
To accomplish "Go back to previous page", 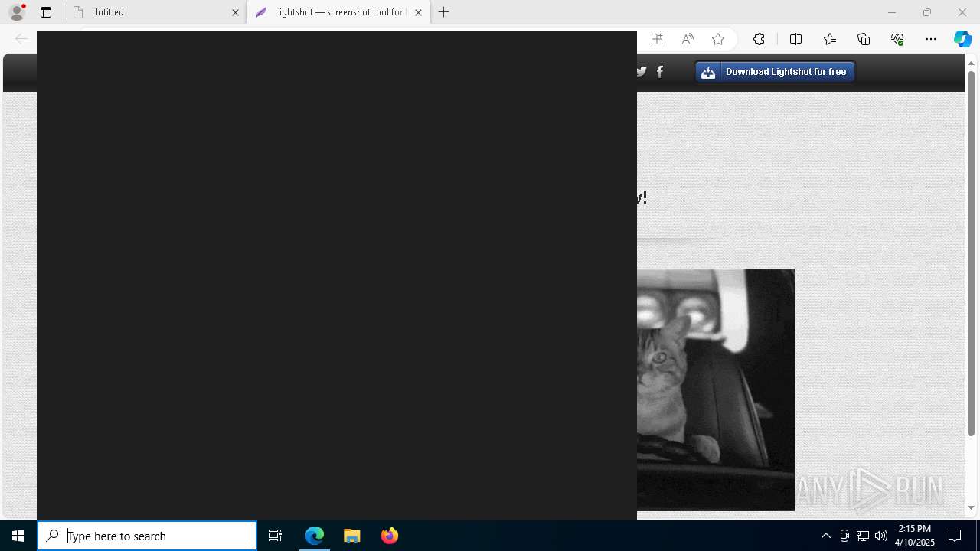I will pyautogui.click(x=21, y=39).
